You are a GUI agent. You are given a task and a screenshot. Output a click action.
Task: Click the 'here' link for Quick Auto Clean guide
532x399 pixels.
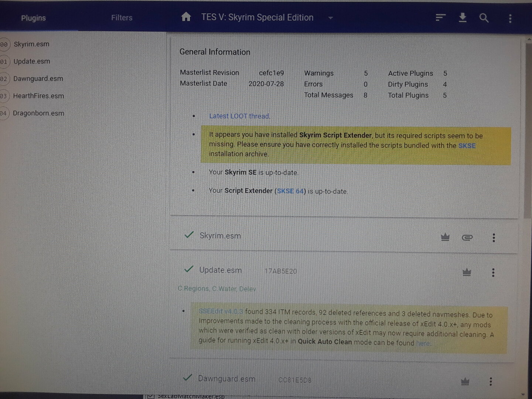[423, 343]
